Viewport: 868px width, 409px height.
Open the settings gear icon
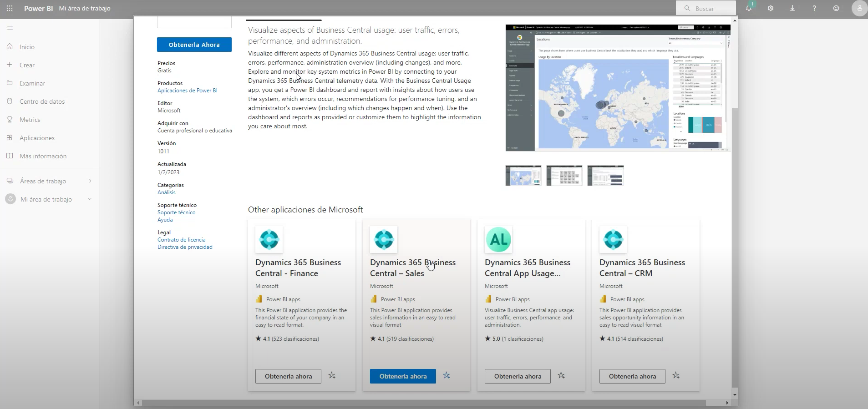[x=771, y=8]
